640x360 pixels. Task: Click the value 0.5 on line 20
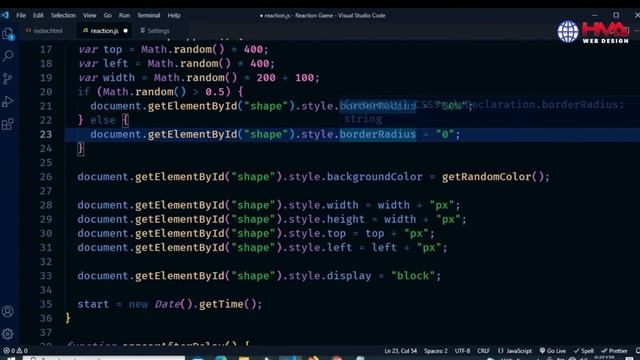coord(215,92)
